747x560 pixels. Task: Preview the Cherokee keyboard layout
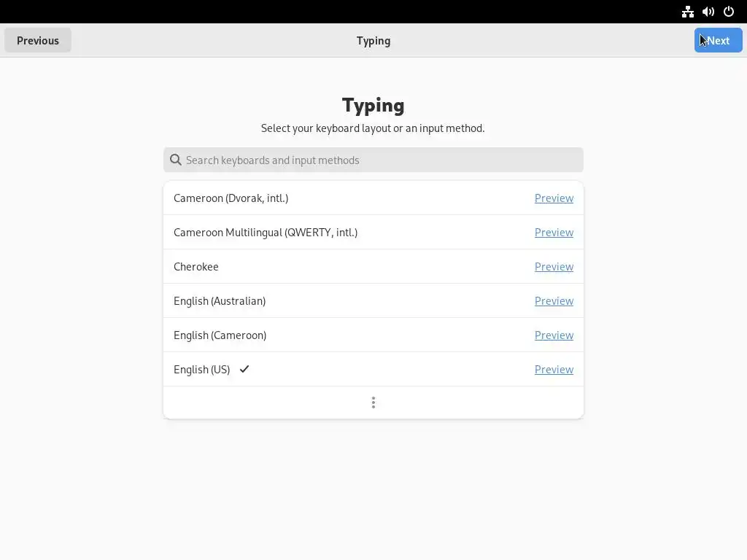[554, 266]
